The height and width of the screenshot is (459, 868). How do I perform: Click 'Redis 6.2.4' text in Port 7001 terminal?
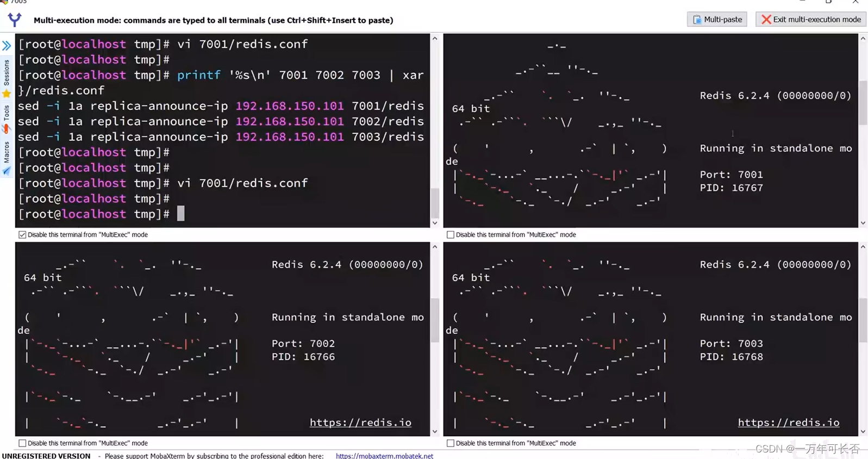coord(734,96)
